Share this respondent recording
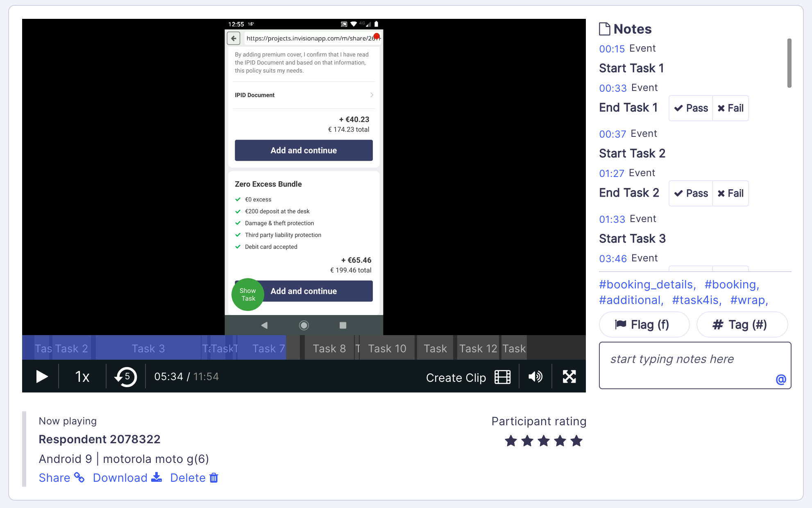 click(61, 478)
